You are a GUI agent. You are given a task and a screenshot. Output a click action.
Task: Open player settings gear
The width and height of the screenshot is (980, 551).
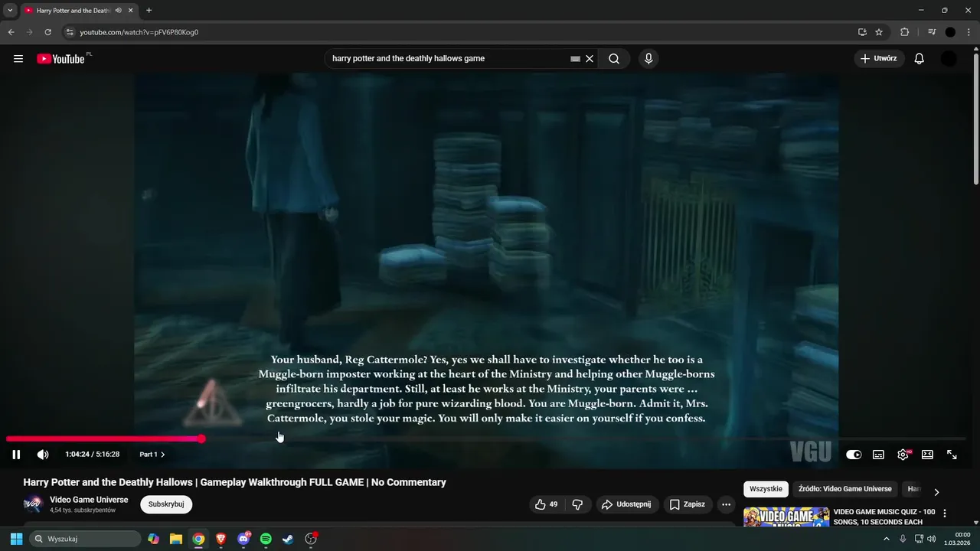click(x=903, y=455)
